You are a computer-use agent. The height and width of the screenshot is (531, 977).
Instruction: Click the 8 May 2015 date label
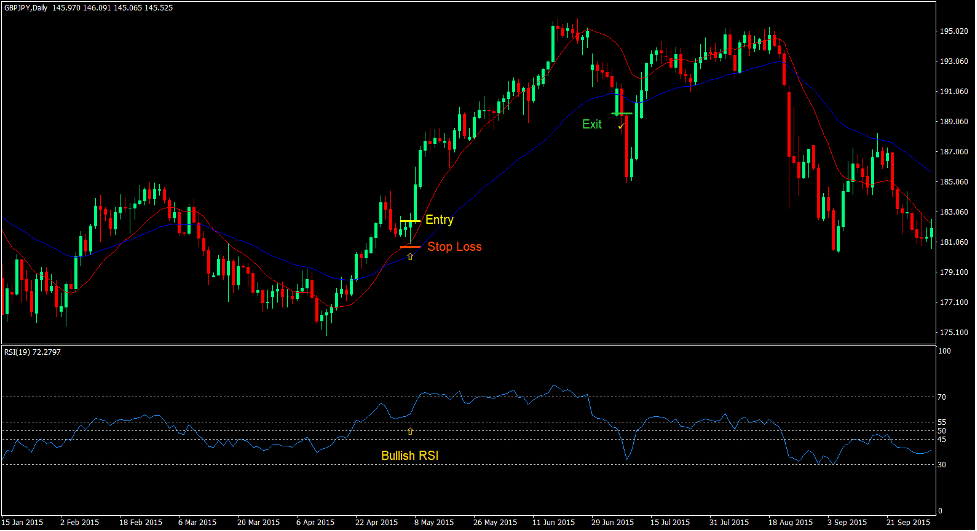434,522
